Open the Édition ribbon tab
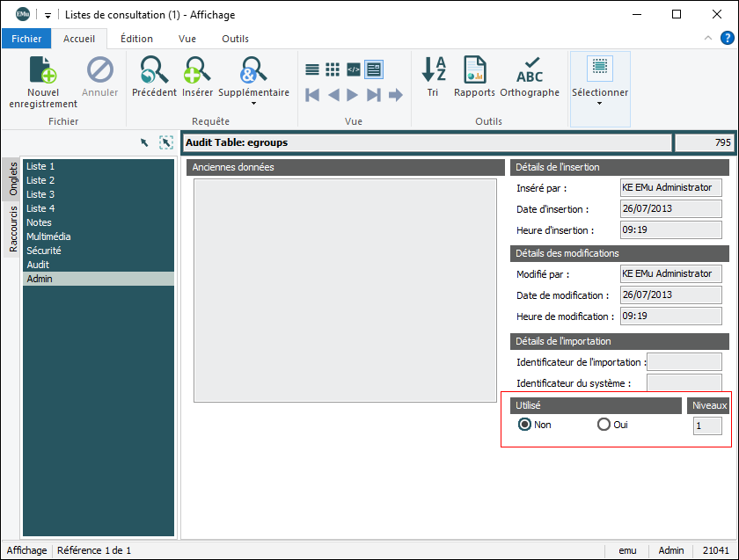The height and width of the screenshot is (560, 739). [x=136, y=39]
